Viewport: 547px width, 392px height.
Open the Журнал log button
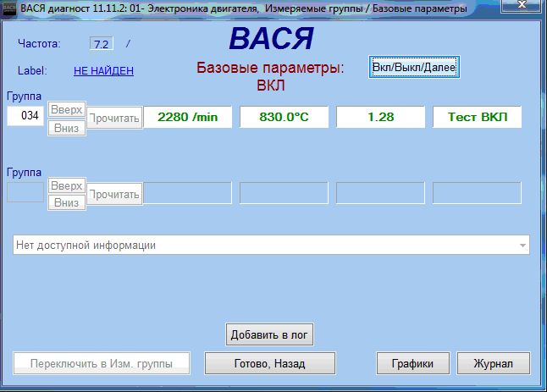click(494, 363)
